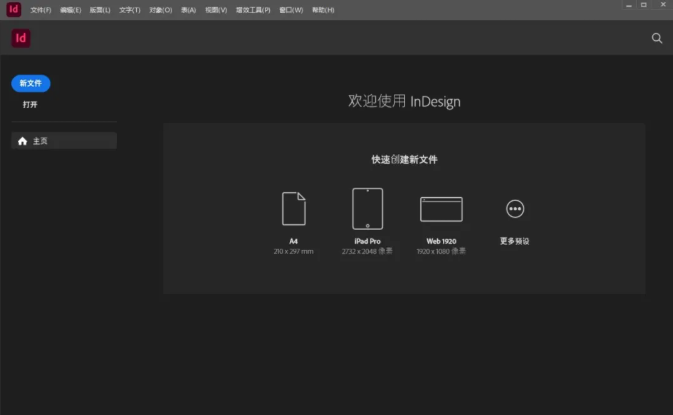
Task: Open the 增效工具(P) menu
Action: (x=253, y=10)
